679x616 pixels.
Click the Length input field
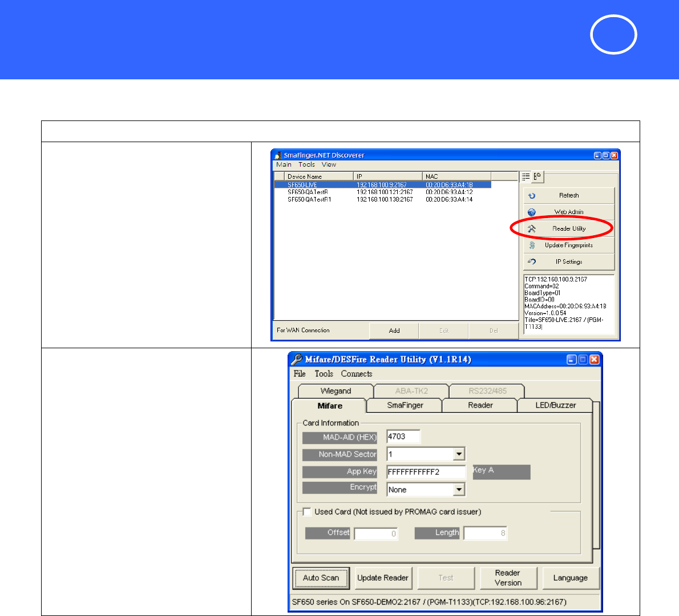486,533
